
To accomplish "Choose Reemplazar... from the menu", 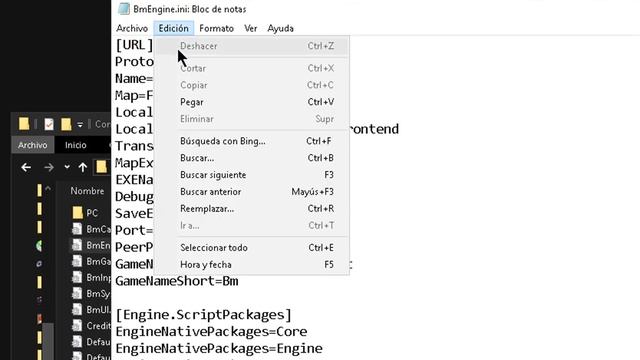I will coord(252,209).
